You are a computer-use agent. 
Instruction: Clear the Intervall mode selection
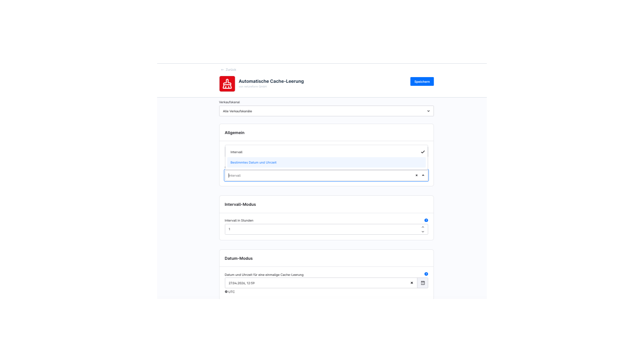tap(417, 175)
